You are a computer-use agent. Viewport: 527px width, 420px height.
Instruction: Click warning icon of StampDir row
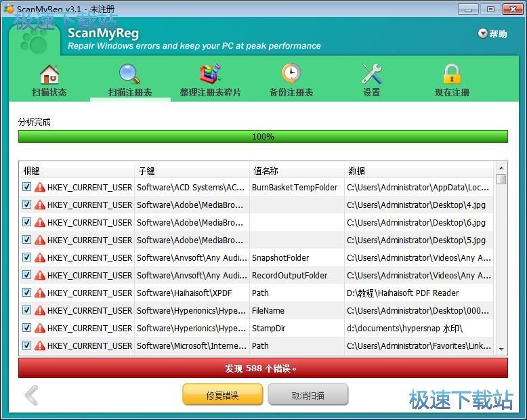click(x=40, y=328)
